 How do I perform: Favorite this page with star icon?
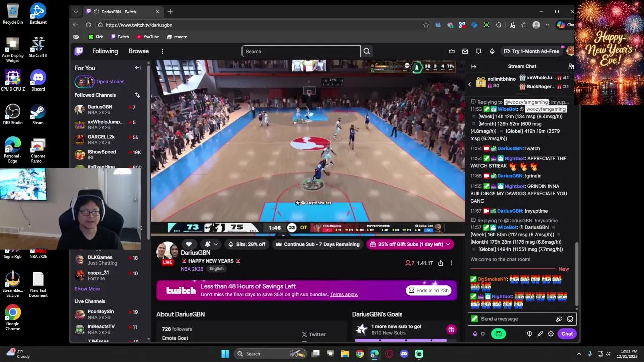coord(426,25)
